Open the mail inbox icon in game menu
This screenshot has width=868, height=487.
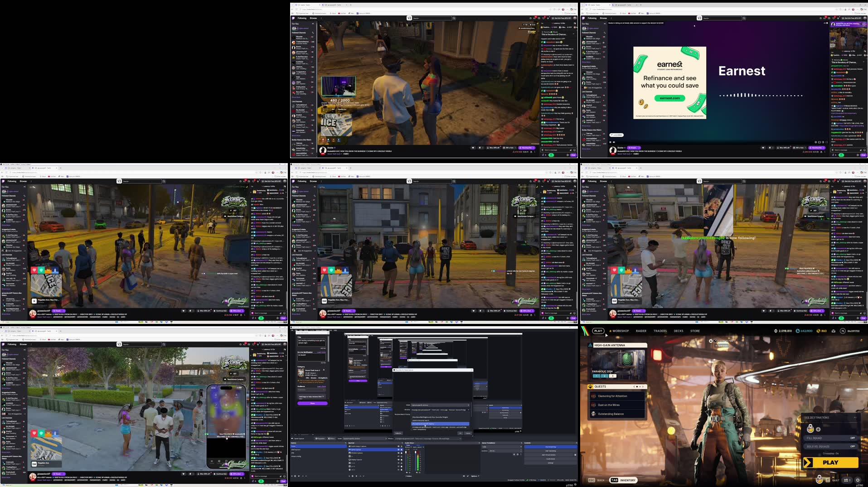834,331
